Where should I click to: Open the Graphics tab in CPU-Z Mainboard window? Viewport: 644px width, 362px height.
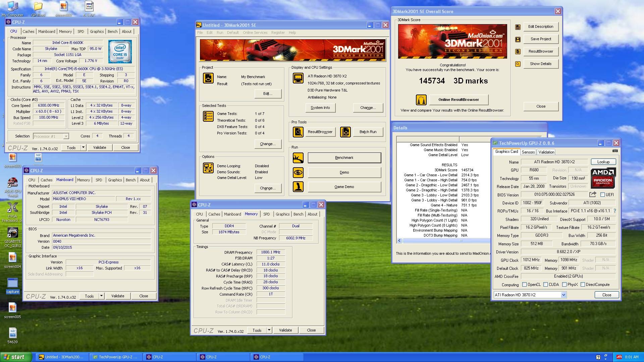pos(115,180)
